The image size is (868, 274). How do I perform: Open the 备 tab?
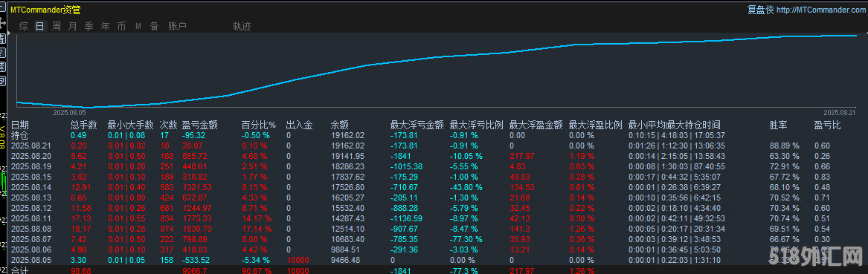tap(155, 26)
